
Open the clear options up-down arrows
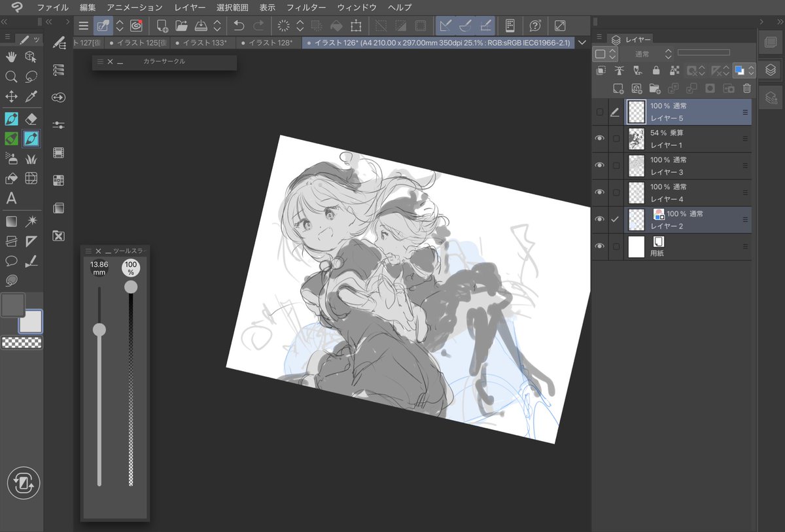[x=300, y=26]
